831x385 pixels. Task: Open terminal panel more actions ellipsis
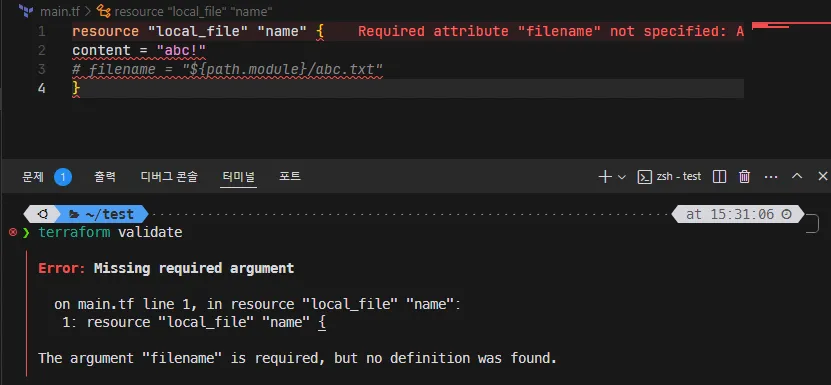(x=771, y=177)
